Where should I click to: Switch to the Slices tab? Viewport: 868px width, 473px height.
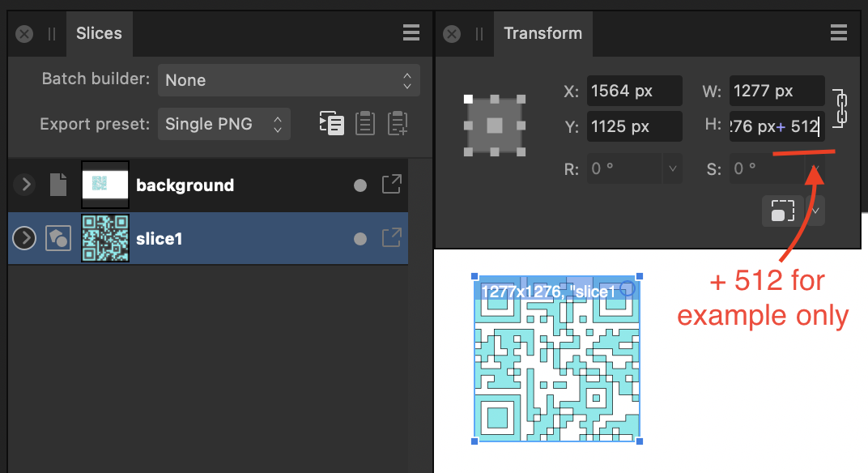[x=99, y=33]
